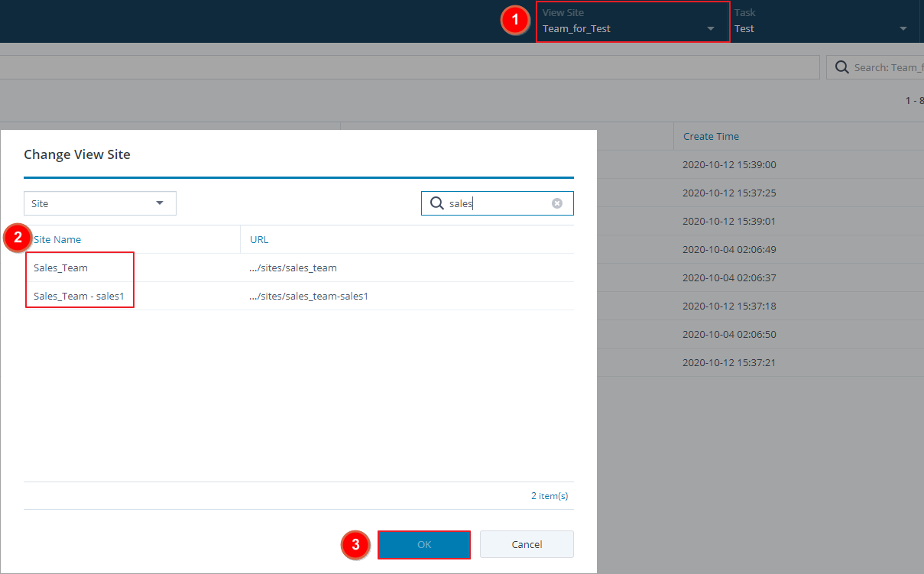Click the 2020-10-12 15:39:00 create time row
The width and height of the screenshot is (924, 574).
point(729,164)
